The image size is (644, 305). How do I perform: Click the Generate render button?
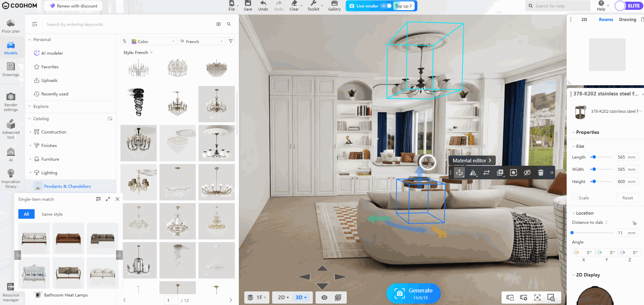pos(414,293)
